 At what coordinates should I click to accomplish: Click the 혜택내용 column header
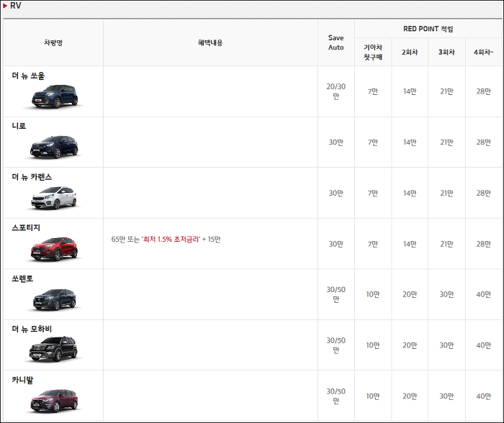[210, 42]
